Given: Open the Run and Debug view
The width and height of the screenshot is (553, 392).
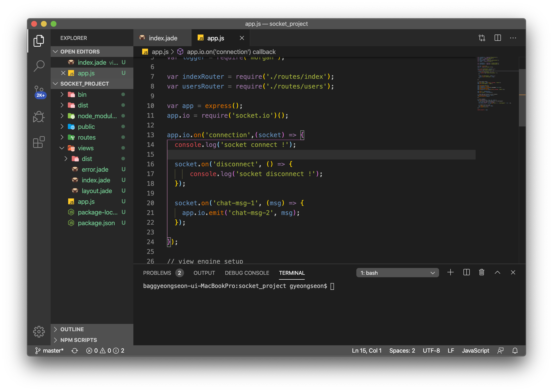Looking at the screenshot, I should [39, 117].
